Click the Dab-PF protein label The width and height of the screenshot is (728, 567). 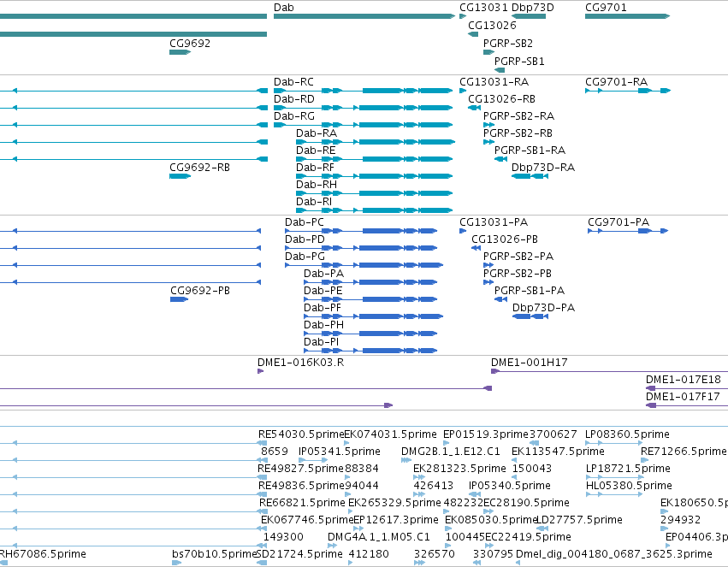[323, 308]
